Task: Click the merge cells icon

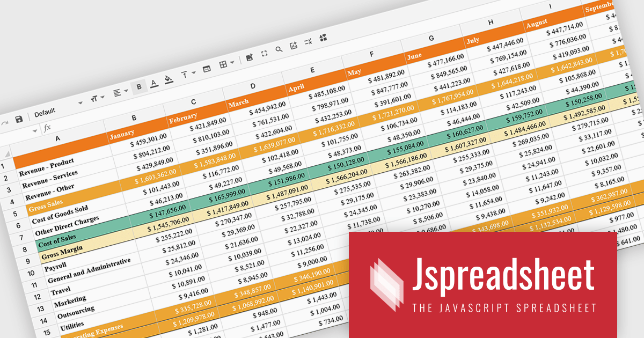Action: click(207, 70)
